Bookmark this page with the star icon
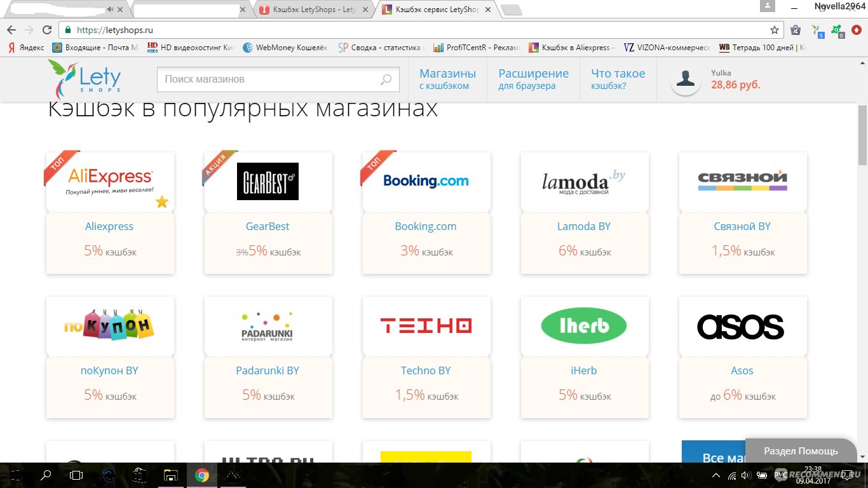The width and height of the screenshot is (868, 488). pyautogui.click(x=775, y=30)
